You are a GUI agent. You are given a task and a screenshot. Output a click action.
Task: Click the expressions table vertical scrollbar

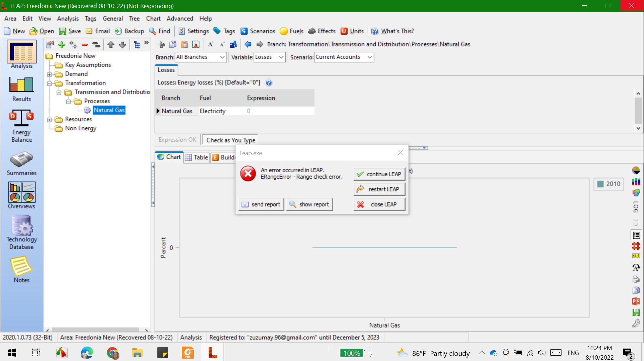pos(638,111)
